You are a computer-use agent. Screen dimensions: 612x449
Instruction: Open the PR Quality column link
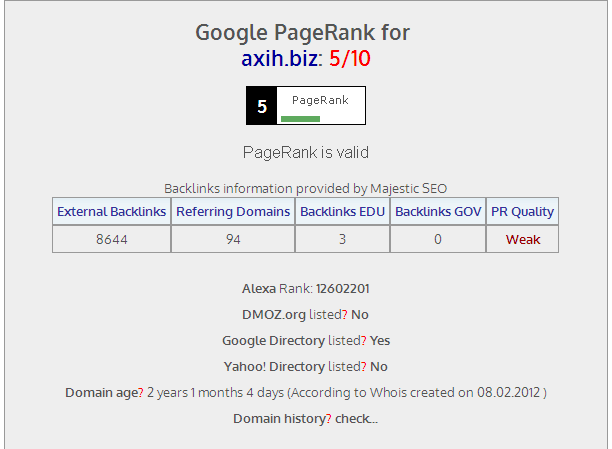click(522, 212)
